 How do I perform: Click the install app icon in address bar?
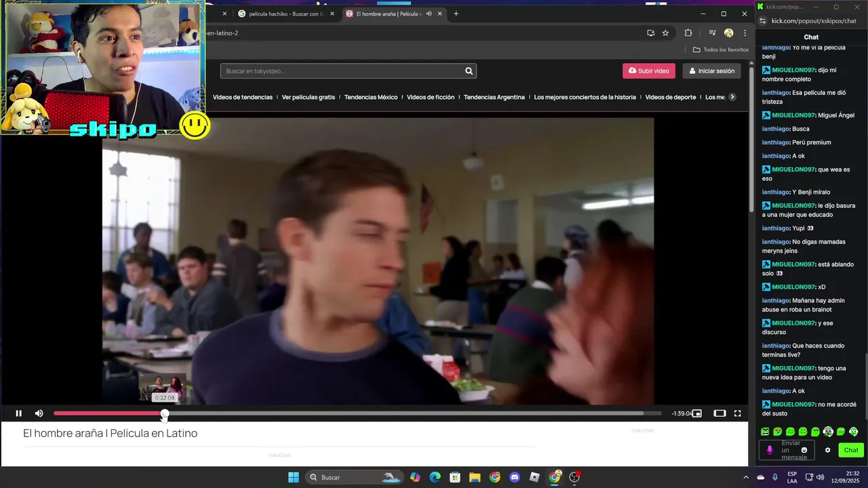pos(651,33)
